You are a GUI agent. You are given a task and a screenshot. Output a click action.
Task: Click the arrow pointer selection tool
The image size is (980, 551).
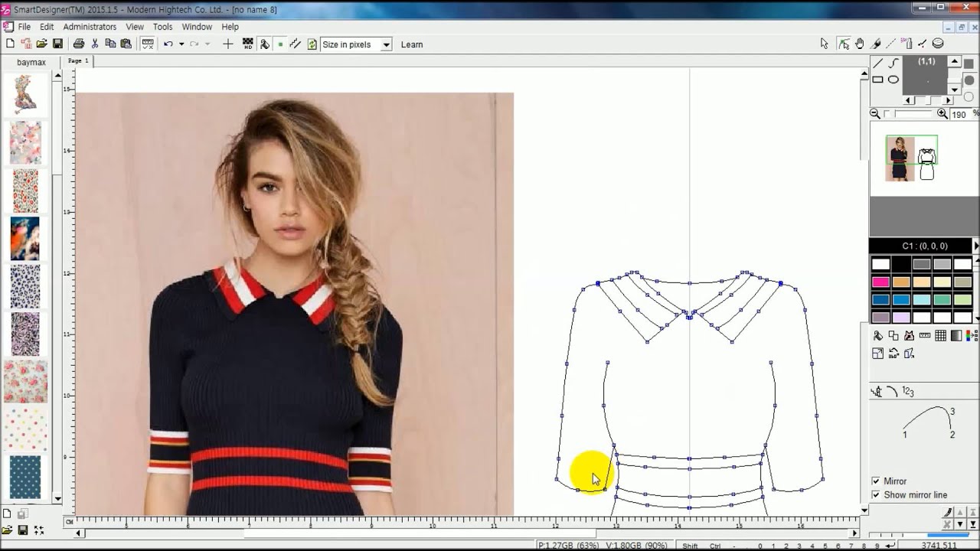tap(824, 44)
